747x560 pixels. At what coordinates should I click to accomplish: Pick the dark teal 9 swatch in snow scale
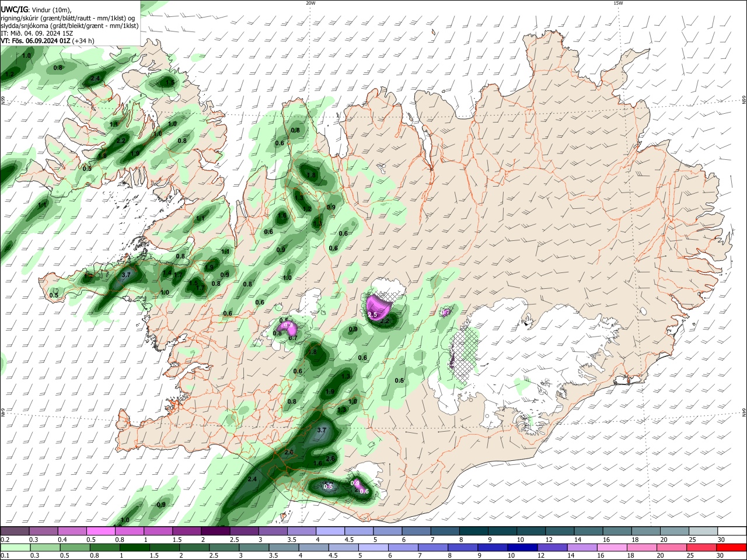click(x=502, y=531)
